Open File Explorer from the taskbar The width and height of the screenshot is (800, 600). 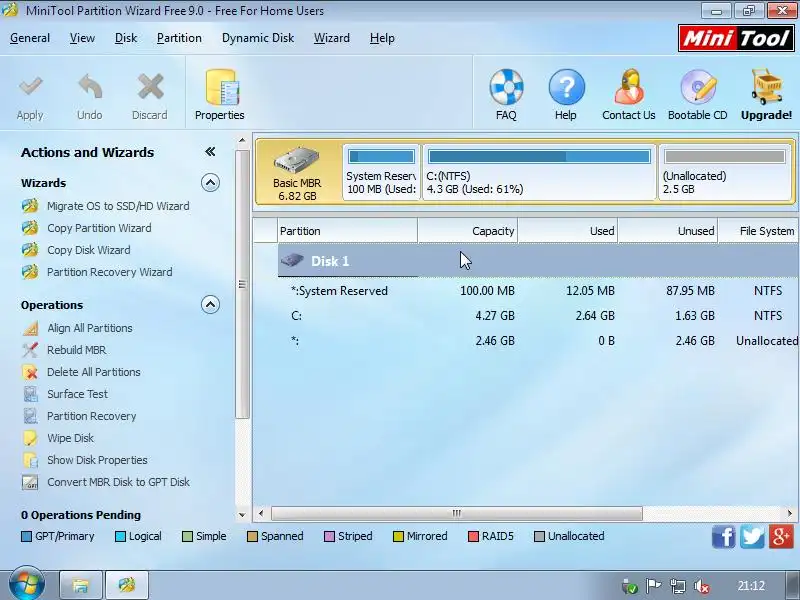point(81,585)
